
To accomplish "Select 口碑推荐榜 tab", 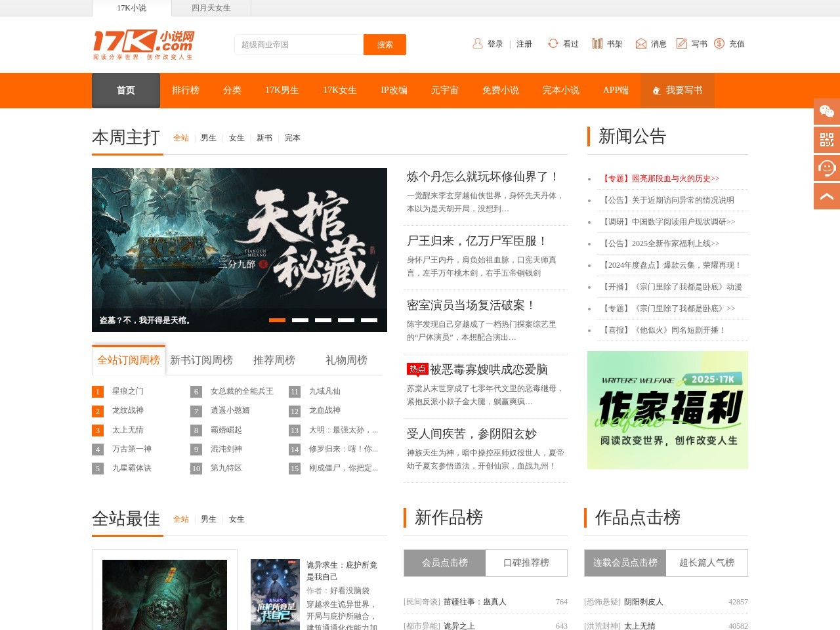I will (526, 563).
